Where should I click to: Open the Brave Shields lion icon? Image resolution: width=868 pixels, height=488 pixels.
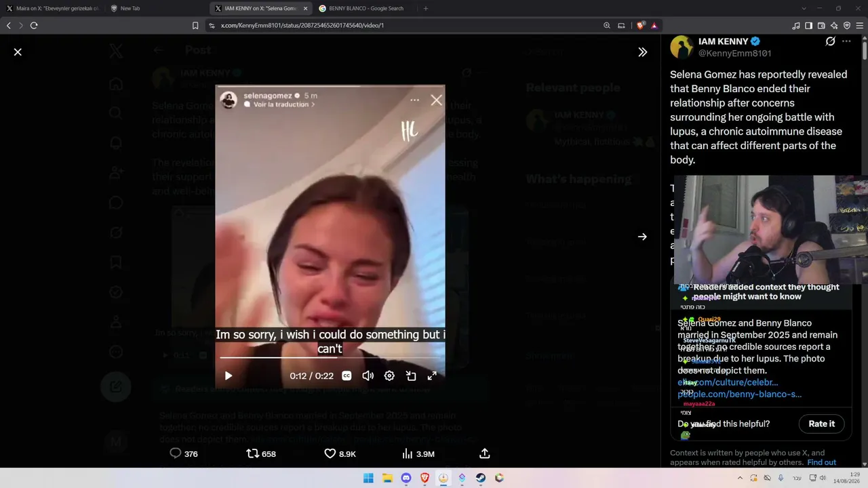[640, 25]
